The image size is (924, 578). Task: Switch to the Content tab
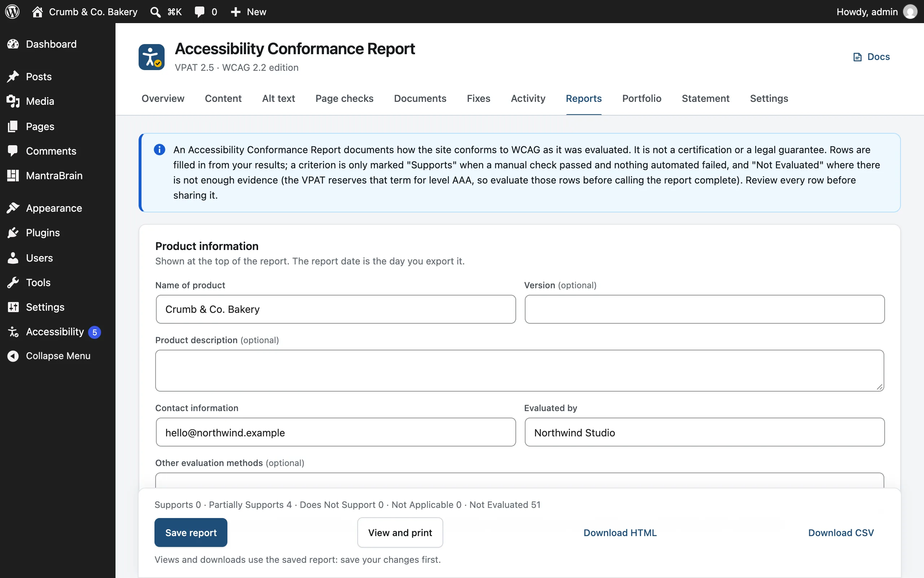(223, 98)
